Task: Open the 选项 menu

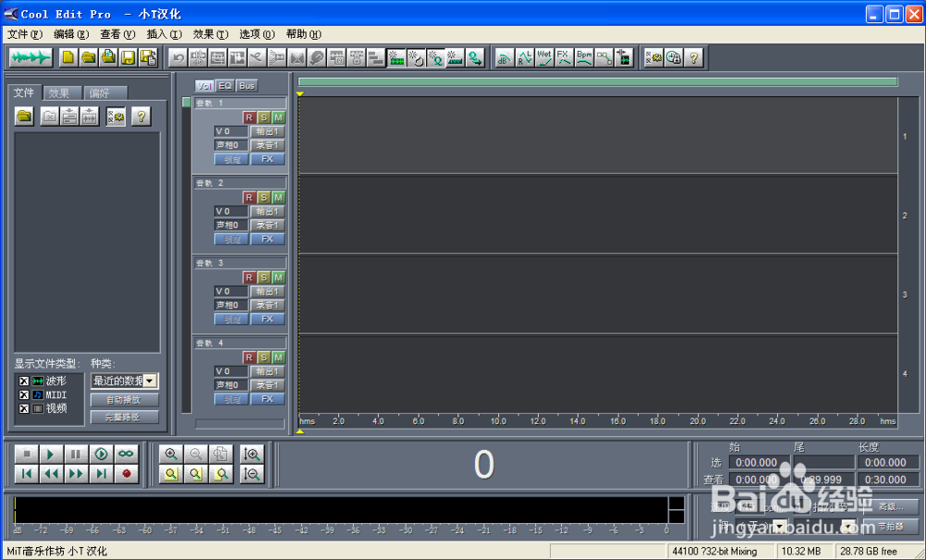Action: click(x=257, y=34)
